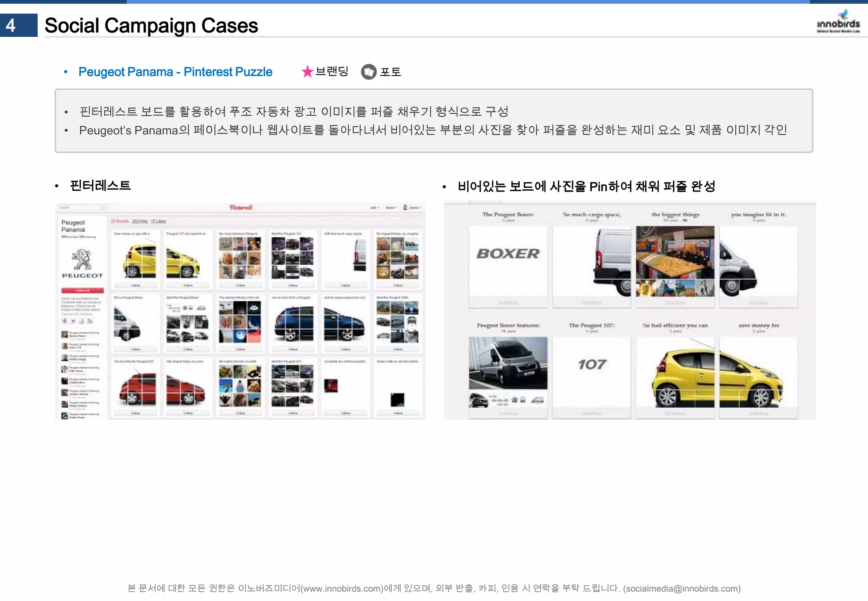Viewport: 868px width, 601px height.
Task: Follow the 'The eco-friendly Peugeot 207' board
Action: [x=135, y=413]
